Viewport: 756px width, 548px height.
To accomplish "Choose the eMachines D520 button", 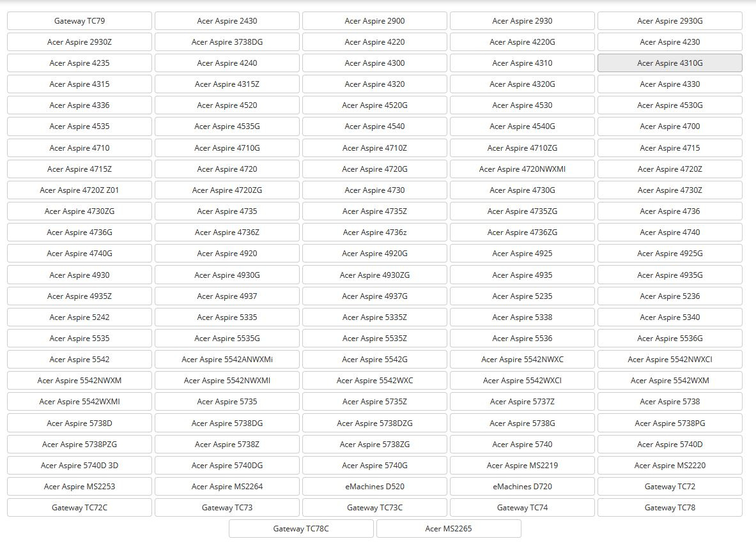I will pos(374,487).
